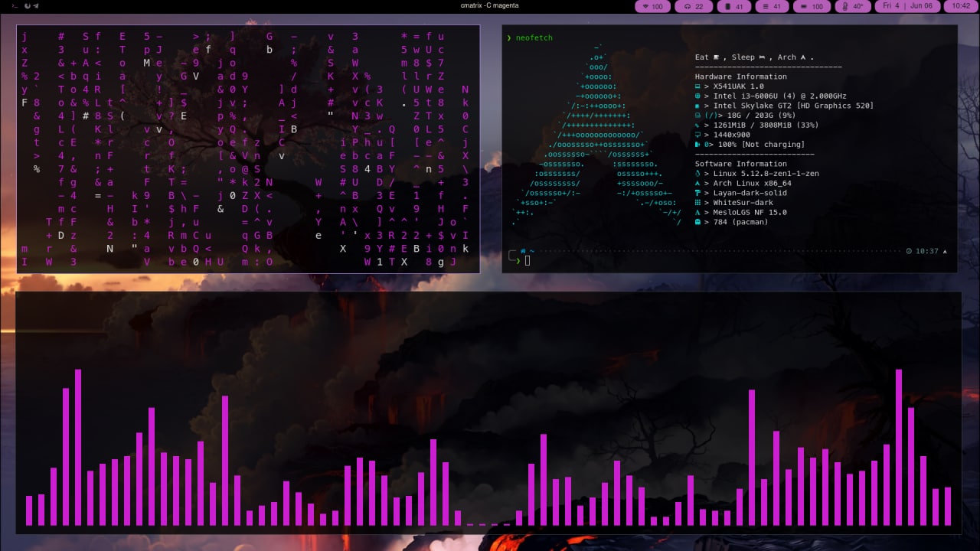Click the 10:42 clock in top bar
Screen dimensions: 980x551
(x=961, y=6)
